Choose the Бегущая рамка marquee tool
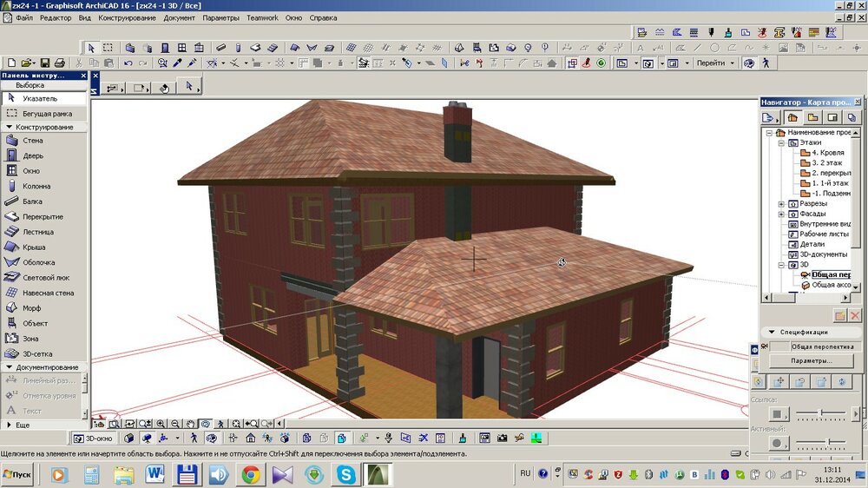 [x=41, y=114]
